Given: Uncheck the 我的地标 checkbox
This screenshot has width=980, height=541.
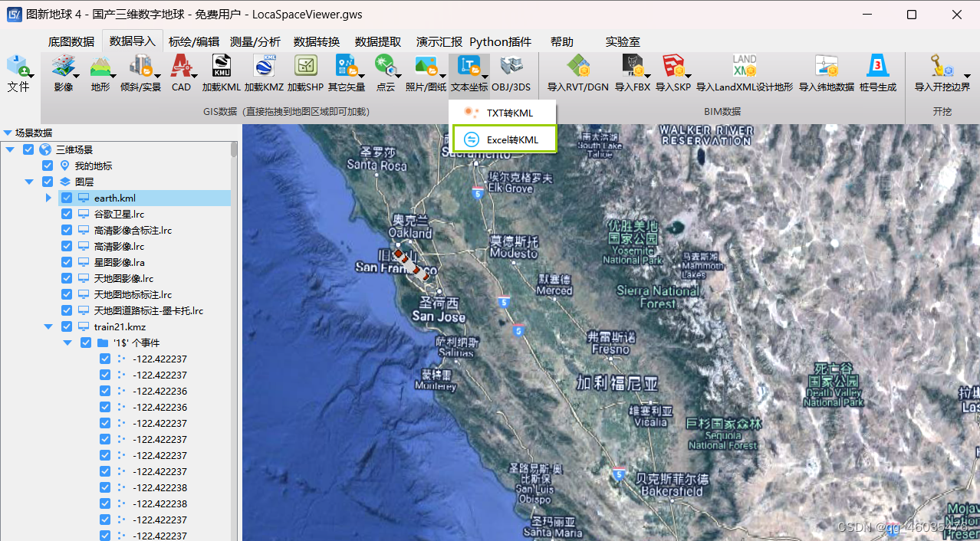Looking at the screenshot, I should (48, 166).
